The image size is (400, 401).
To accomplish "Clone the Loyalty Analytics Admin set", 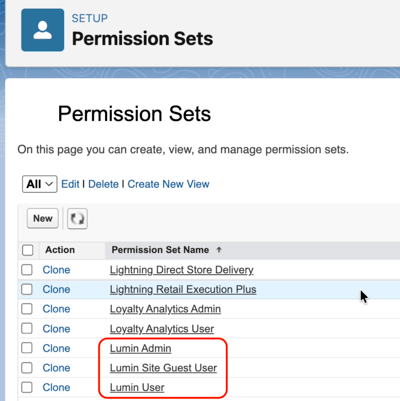I will [x=56, y=309].
